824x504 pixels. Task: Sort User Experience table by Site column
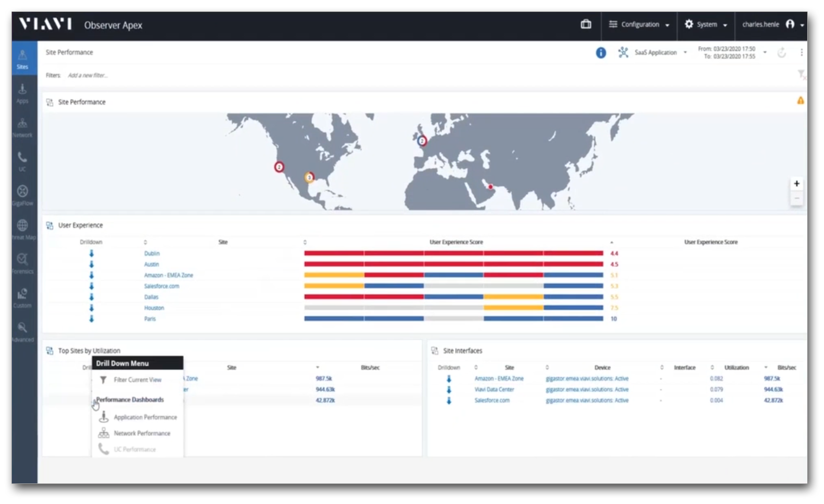(223, 242)
